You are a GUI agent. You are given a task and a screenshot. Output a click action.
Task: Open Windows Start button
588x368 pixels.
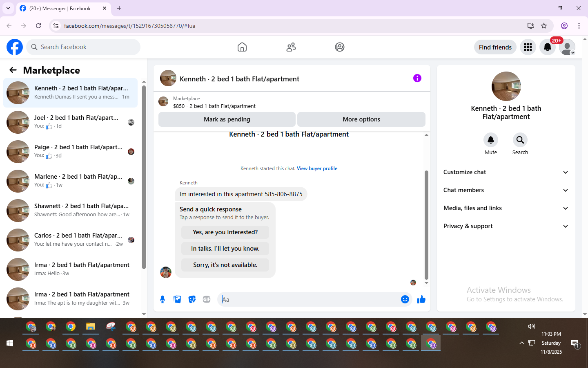pos(10,343)
